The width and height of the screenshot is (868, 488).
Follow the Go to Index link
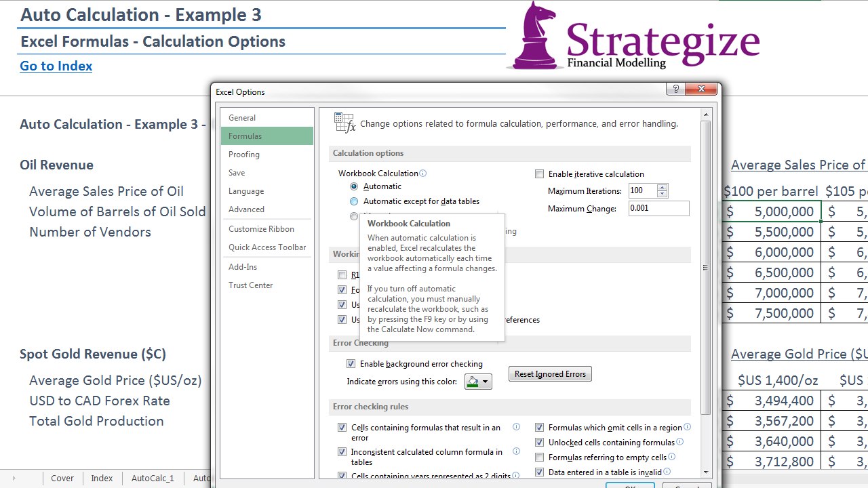click(x=56, y=66)
